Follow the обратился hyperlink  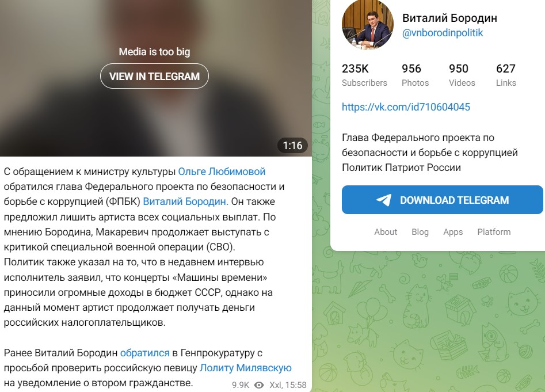144,353
